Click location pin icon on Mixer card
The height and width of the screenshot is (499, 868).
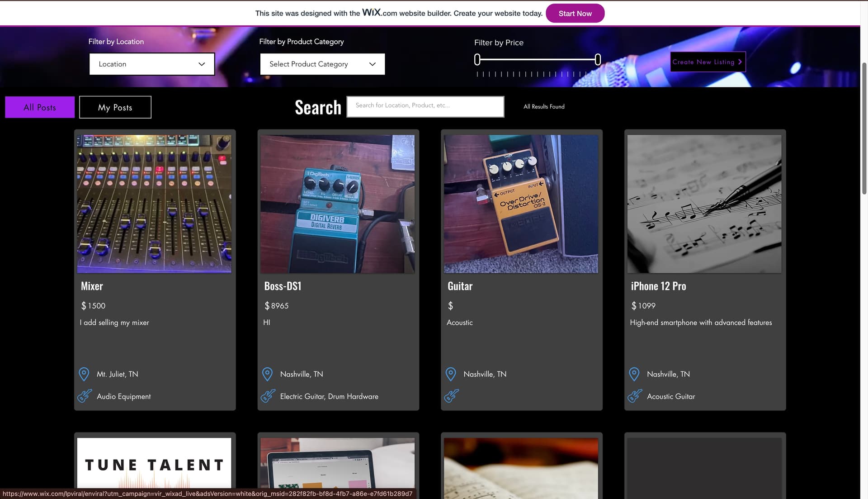(x=84, y=374)
